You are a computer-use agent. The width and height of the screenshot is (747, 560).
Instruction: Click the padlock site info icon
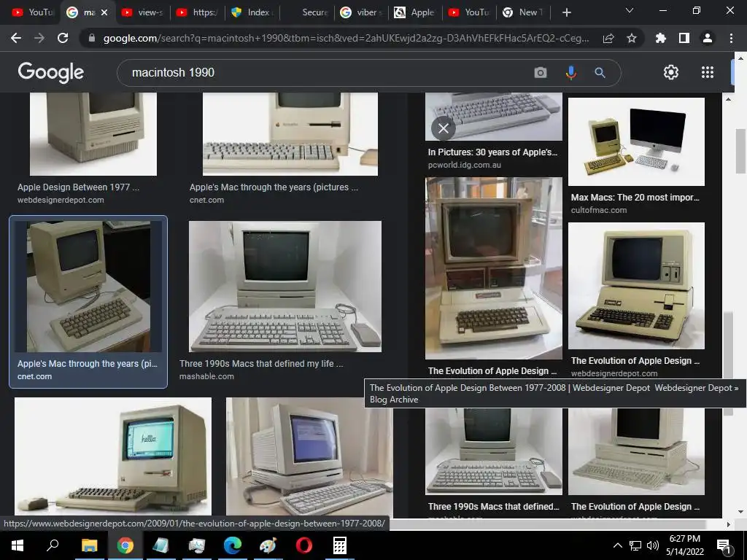(92, 38)
